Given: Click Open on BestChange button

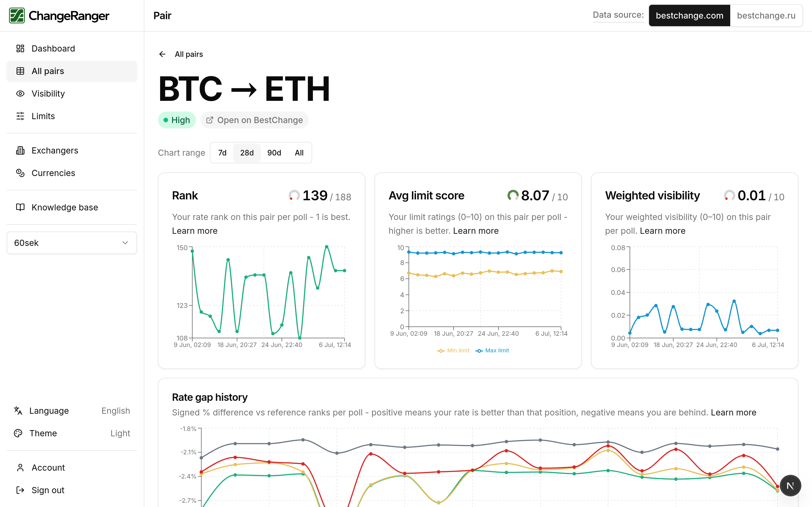Looking at the screenshot, I should pyautogui.click(x=255, y=120).
